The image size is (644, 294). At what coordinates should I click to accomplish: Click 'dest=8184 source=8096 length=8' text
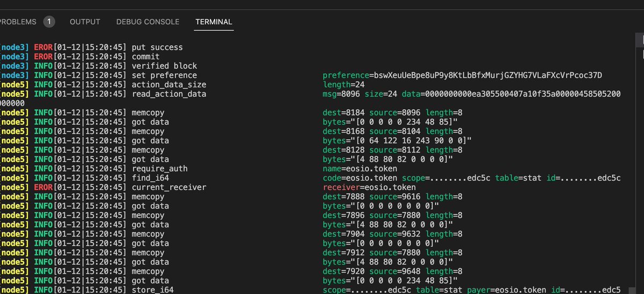pyautogui.click(x=393, y=113)
